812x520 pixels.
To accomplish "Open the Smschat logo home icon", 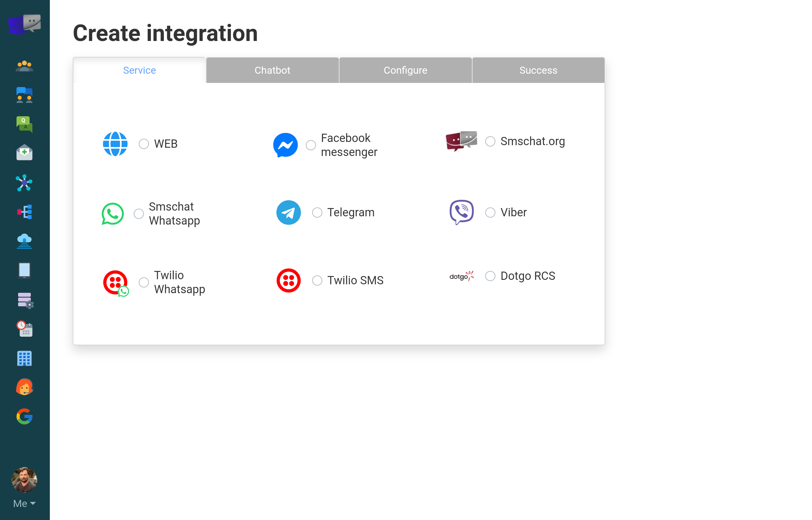I will [25, 25].
